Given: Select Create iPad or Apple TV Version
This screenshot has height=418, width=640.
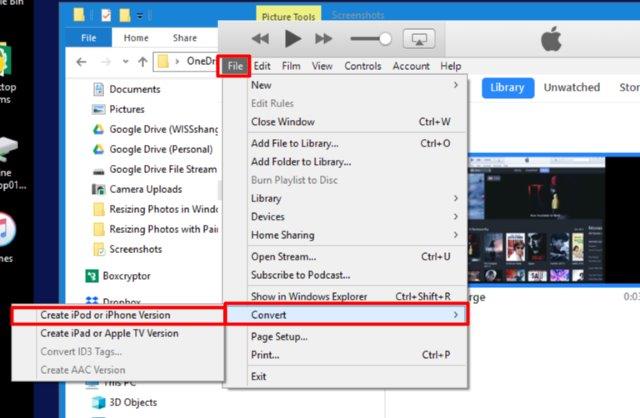Looking at the screenshot, I should pyautogui.click(x=118, y=334).
